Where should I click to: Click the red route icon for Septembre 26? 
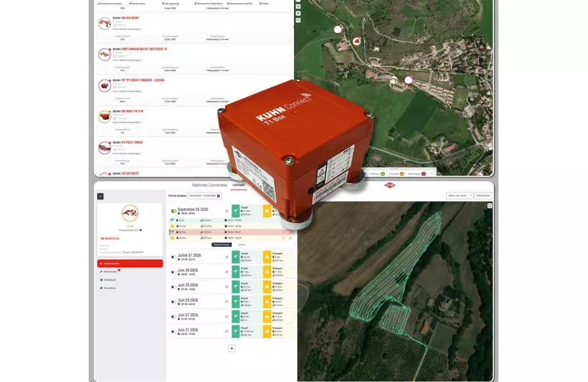227,211
